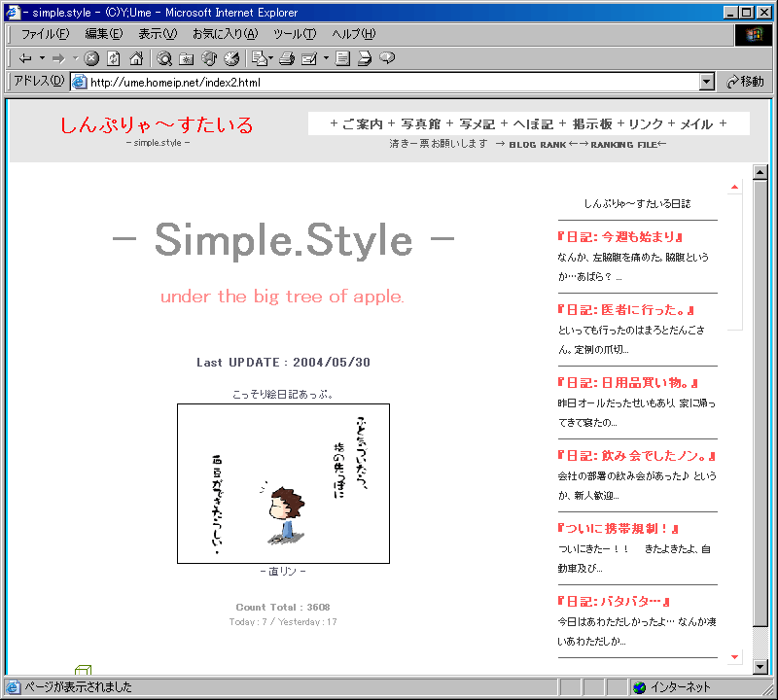Viewport: 778px width, 700px height.
Task: Open the 写真館 navigation link
Action: click(421, 124)
